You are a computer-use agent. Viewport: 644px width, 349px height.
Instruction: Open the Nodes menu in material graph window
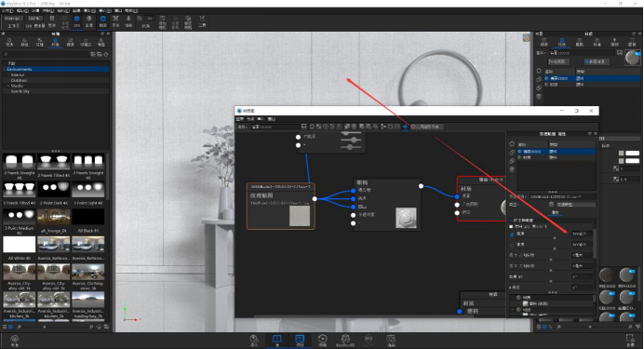tap(250, 119)
